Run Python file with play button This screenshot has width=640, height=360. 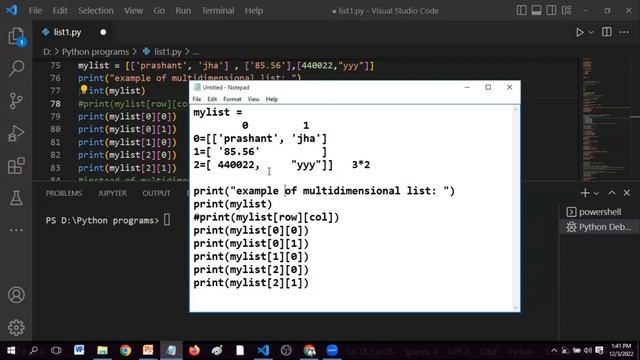click(x=580, y=32)
